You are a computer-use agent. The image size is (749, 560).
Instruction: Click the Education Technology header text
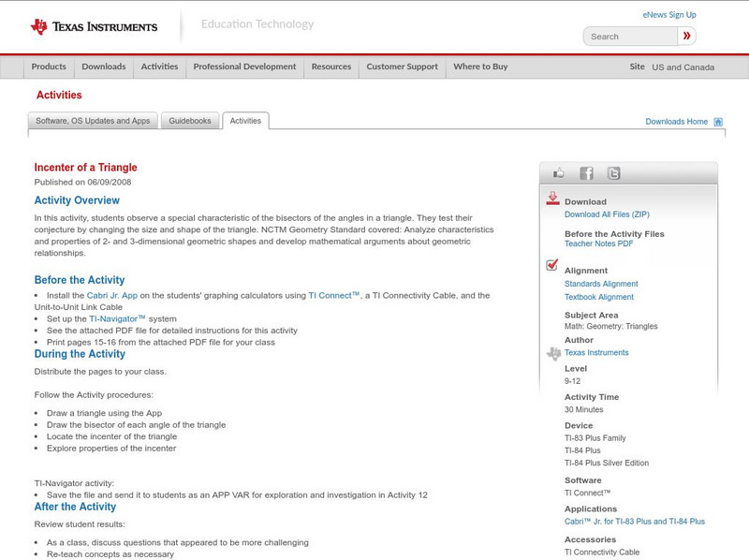(x=257, y=24)
